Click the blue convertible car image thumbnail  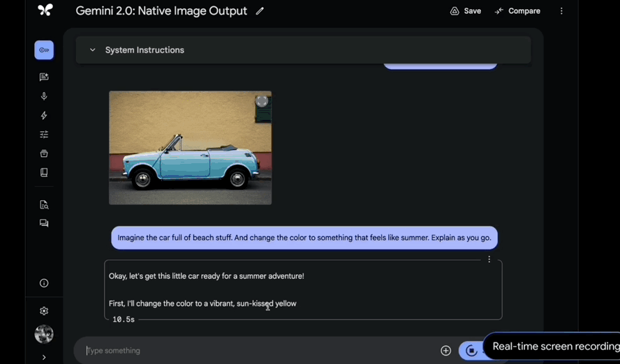point(190,148)
